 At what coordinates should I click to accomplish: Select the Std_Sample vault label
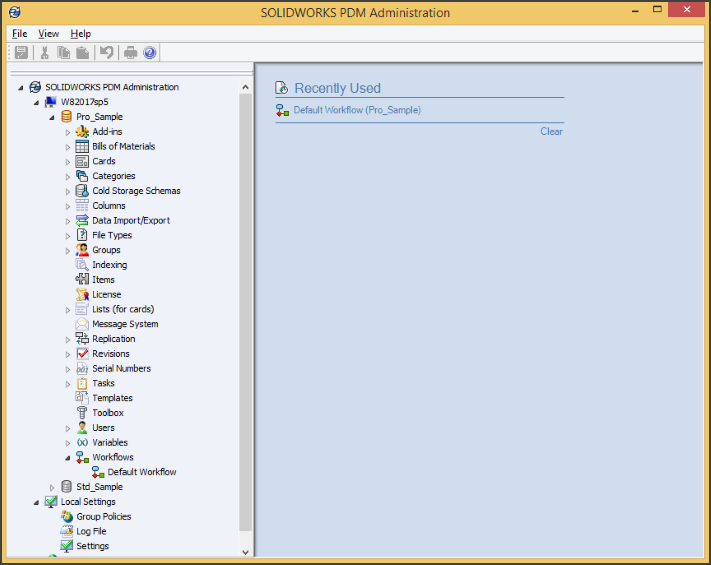99,487
